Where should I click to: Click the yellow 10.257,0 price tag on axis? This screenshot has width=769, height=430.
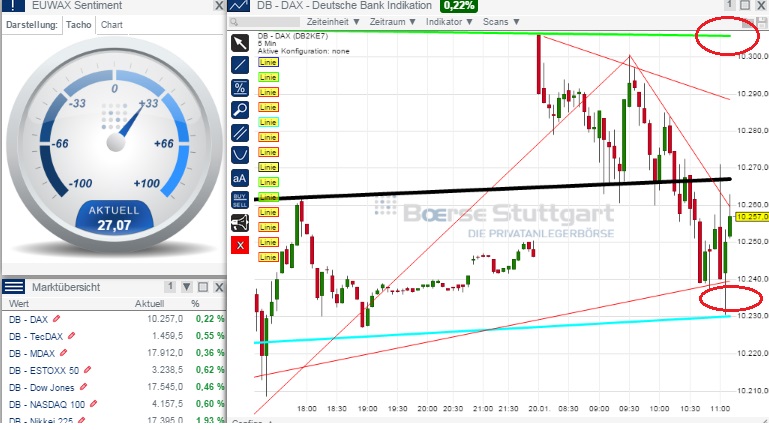pyautogui.click(x=752, y=217)
